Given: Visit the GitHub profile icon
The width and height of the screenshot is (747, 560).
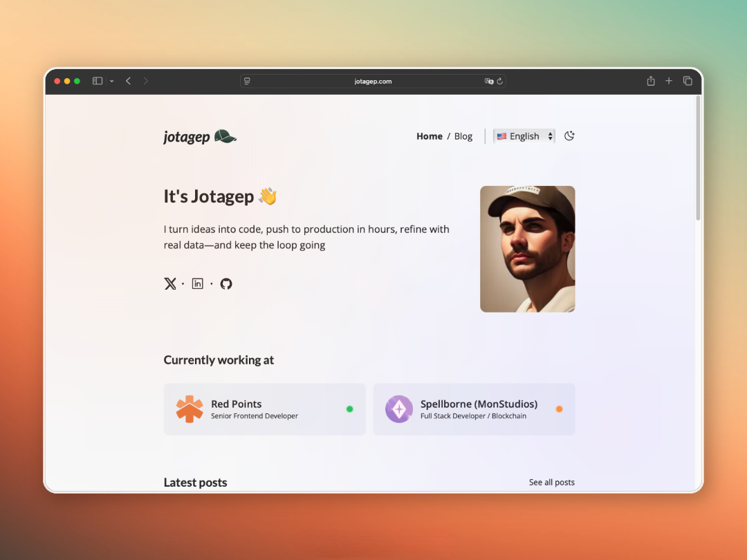Looking at the screenshot, I should coord(226,283).
